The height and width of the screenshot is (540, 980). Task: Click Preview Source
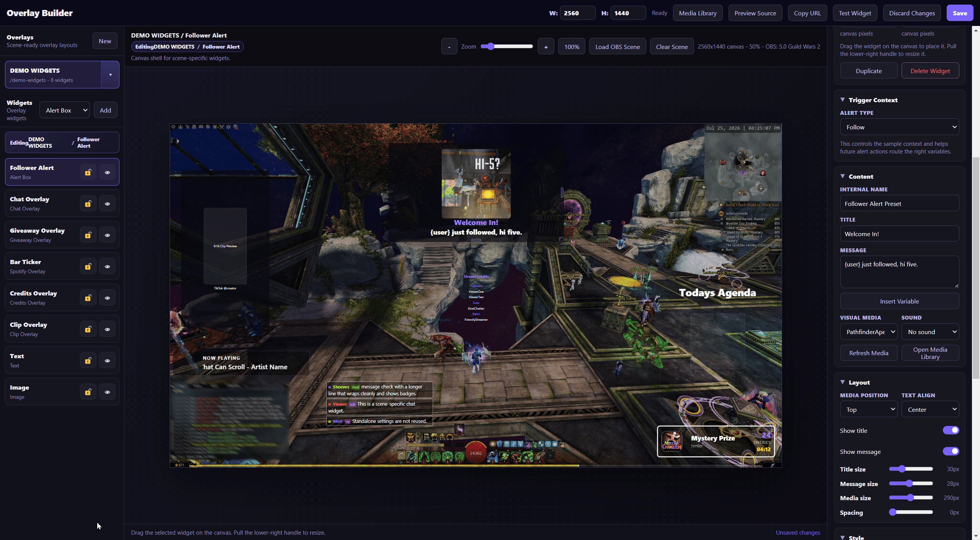(755, 13)
